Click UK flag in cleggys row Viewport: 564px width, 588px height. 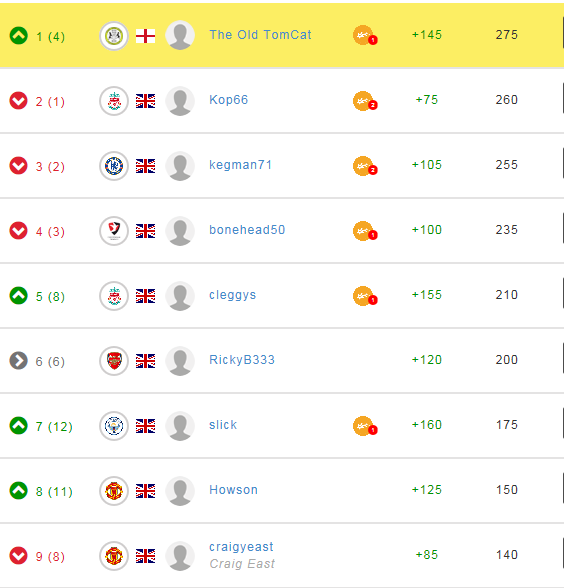click(x=146, y=296)
